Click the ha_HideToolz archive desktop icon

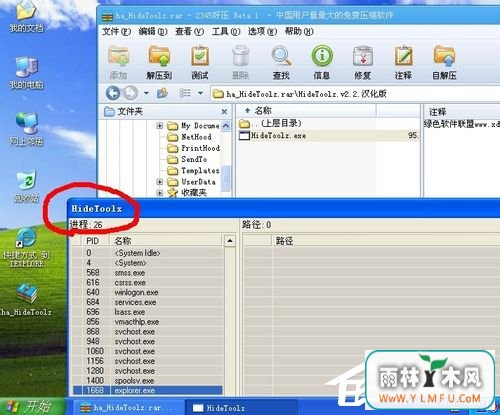(26, 299)
